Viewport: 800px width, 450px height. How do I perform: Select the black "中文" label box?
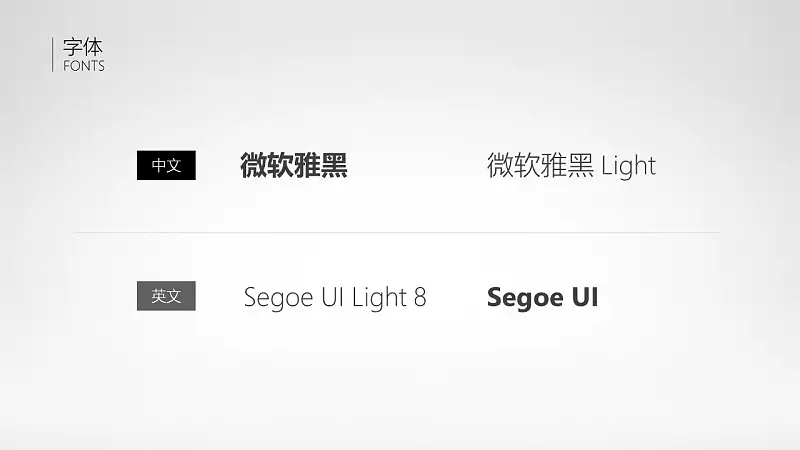[x=166, y=165]
